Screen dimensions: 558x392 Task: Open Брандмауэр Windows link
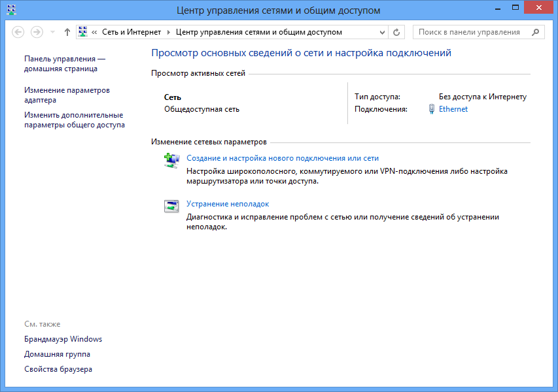click(x=63, y=339)
